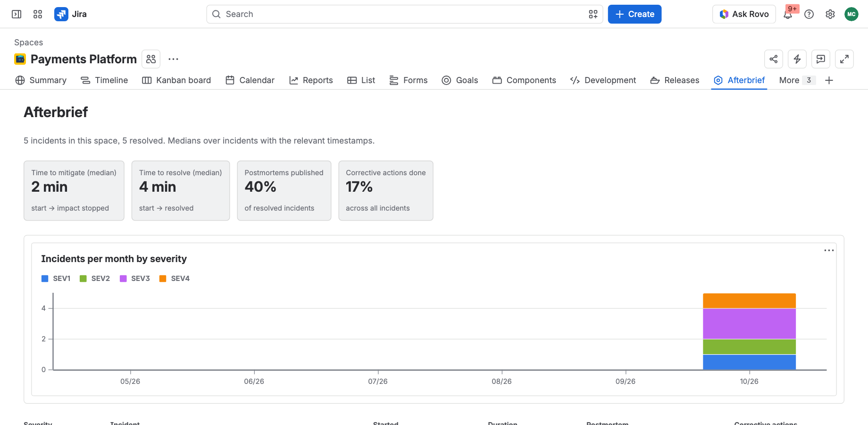Switch to the Releases tab
Image resolution: width=868 pixels, height=425 pixels.
[675, 80]
